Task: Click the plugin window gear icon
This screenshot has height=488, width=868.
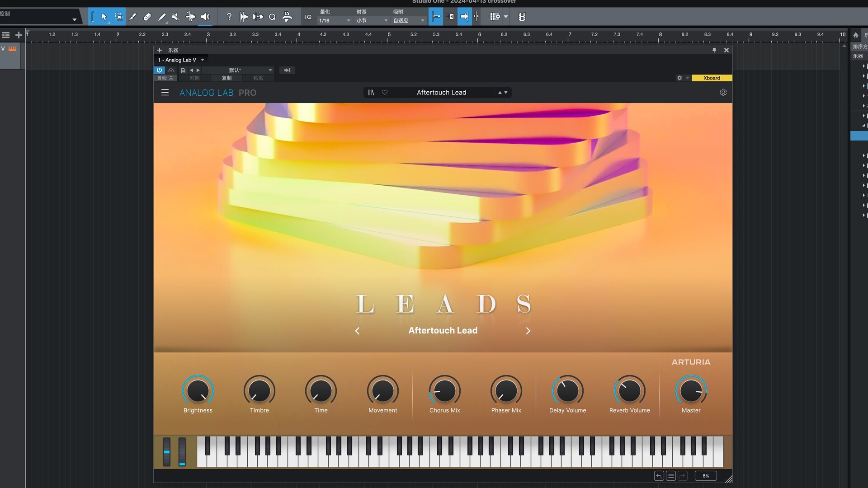Action: [x=679, y=78]
